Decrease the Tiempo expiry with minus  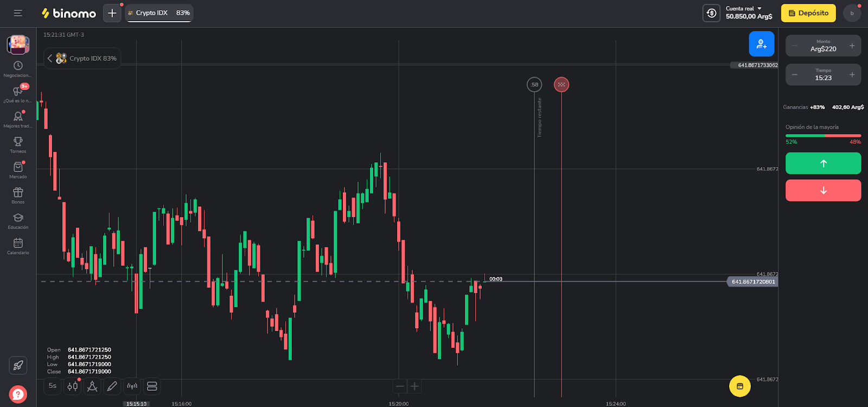pyautogui.click(x=795, y=74)
